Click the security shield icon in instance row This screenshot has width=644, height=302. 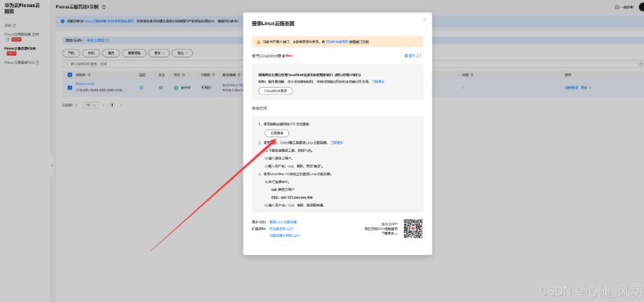pyautogui.click(x=161, y=88)
